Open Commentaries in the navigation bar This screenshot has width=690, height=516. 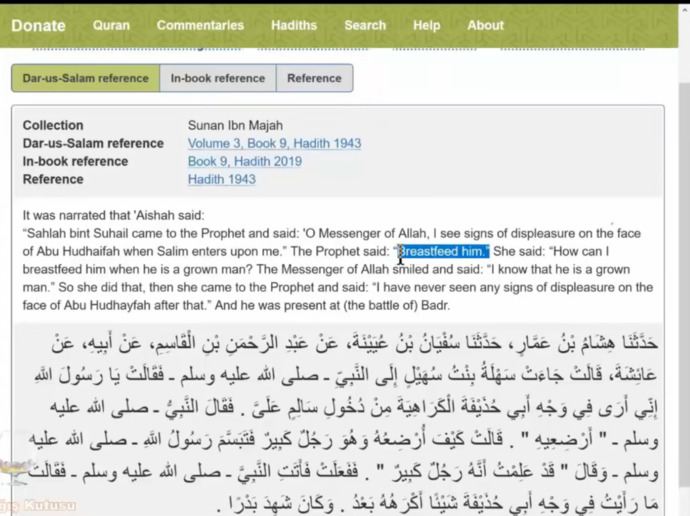200,26
